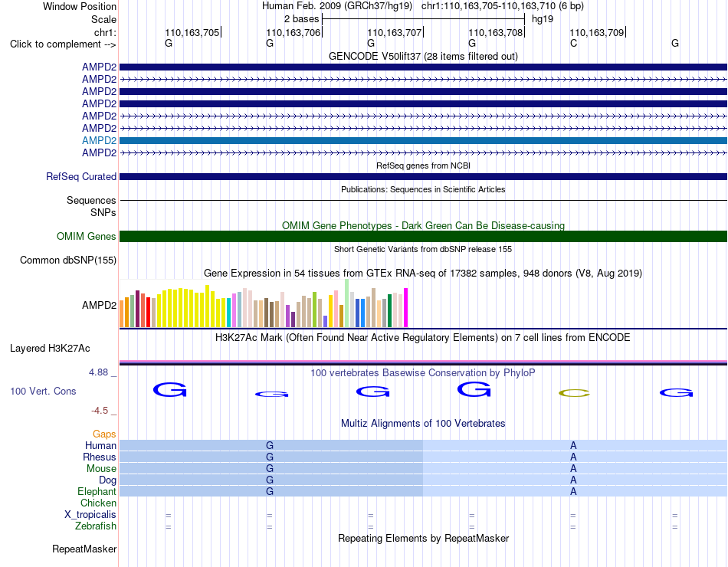Open the Common dbSNP(155) track label

point(67,260)
